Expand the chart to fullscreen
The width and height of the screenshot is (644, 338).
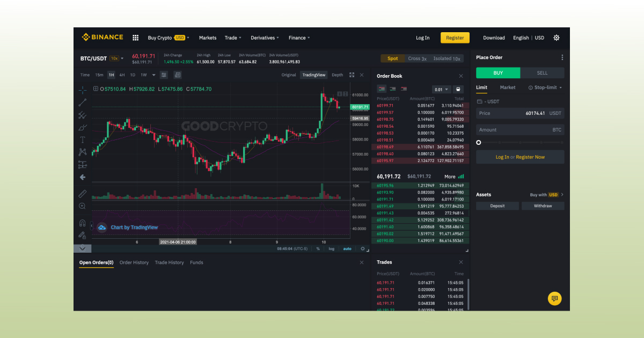[x=352, y=75]
